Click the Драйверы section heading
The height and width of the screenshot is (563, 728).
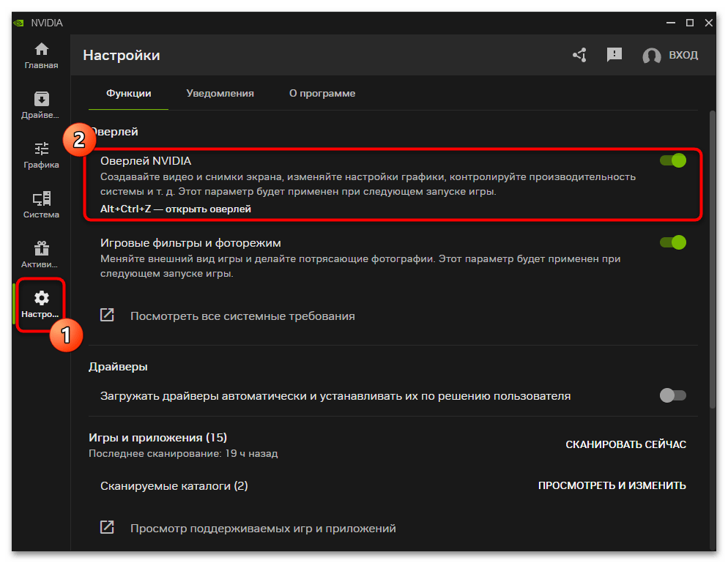pos(118,367)
